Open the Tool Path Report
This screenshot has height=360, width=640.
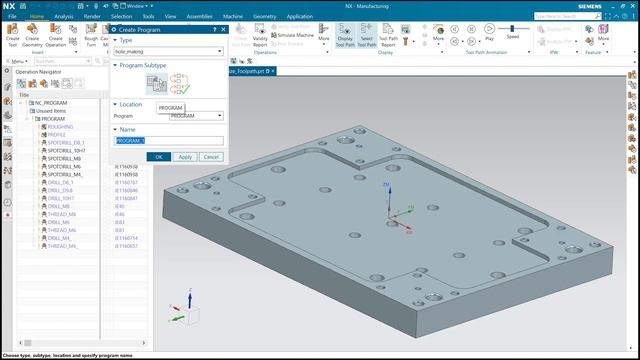388,35
